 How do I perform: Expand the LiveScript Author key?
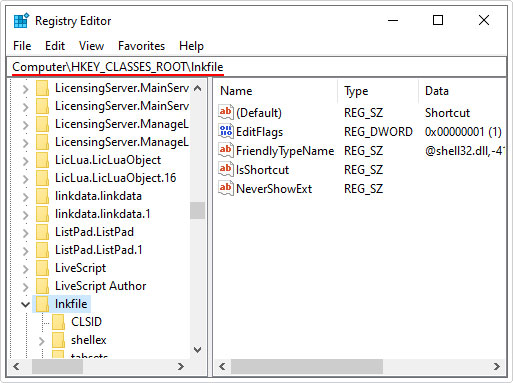[x=26, y=287]
